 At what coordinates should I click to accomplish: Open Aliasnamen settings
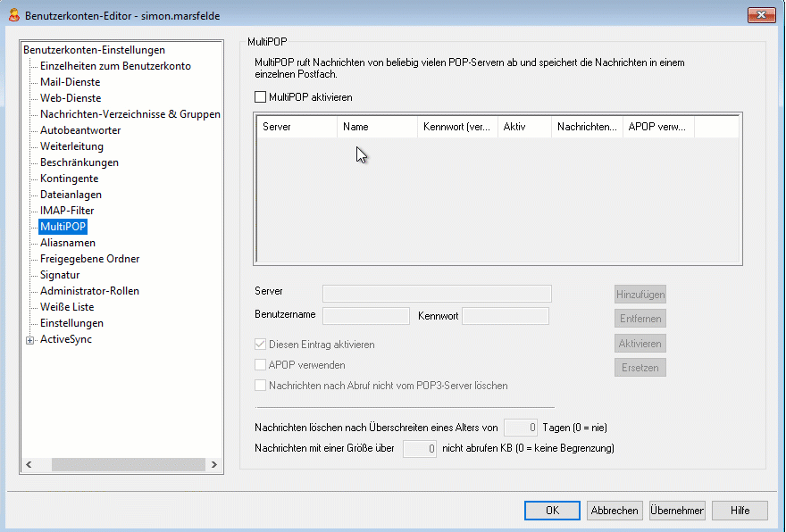click(x=68, y=243)
